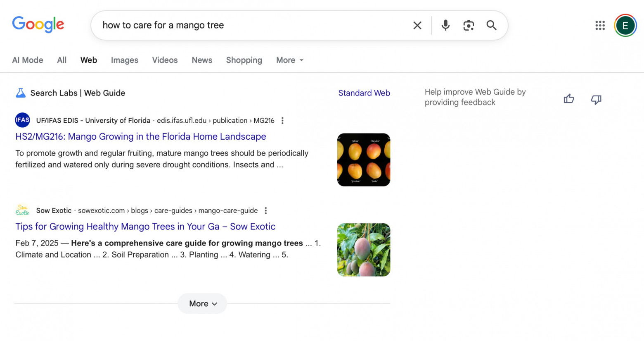Give thumbs down feedback on Web Guide
Viewport: 644px width, 341px height.
[x=596, y=100]
